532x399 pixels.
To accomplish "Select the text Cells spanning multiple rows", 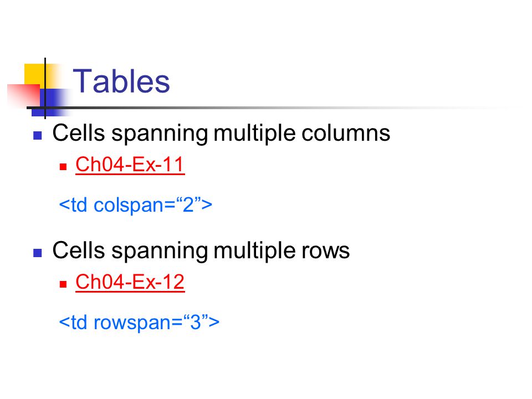I will pos(201,250).
